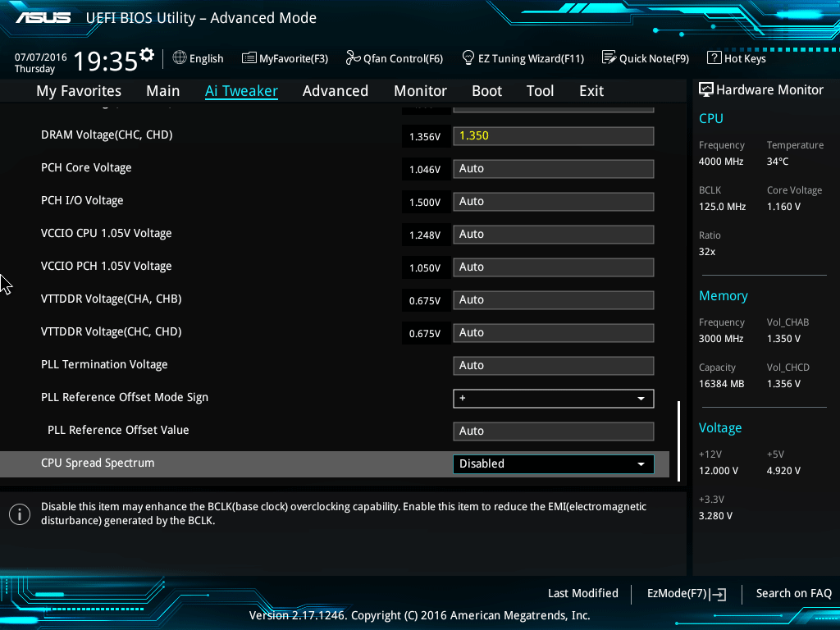This screenshot has height=630, width=840.
Task: Open PLL Reference Offset Mode Sign dropdown
Action: click(x=554, y=399)
